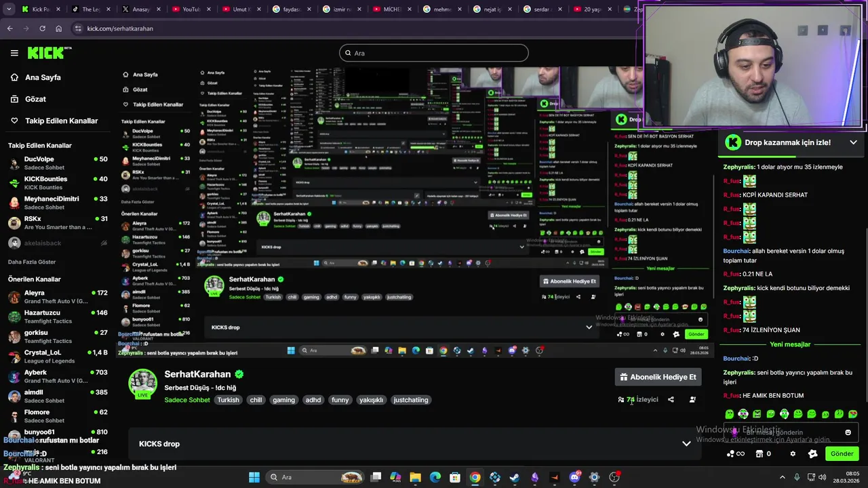
Task: Open Aleyra recommended channel
Action: pyautogui.click(x=58, y=297)
